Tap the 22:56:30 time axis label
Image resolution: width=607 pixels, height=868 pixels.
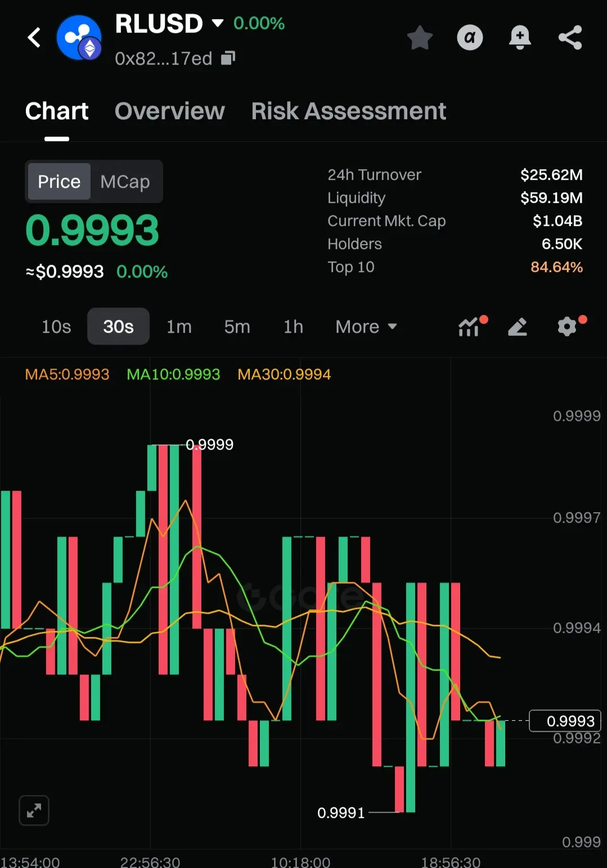tap(150, 862)
